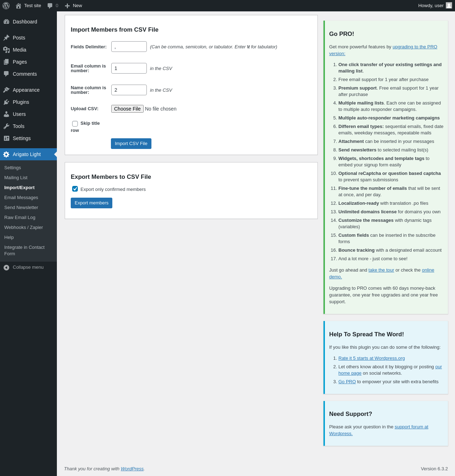Click the WordPress logo icon
The image size is (455, 476).
coord(6,6)
